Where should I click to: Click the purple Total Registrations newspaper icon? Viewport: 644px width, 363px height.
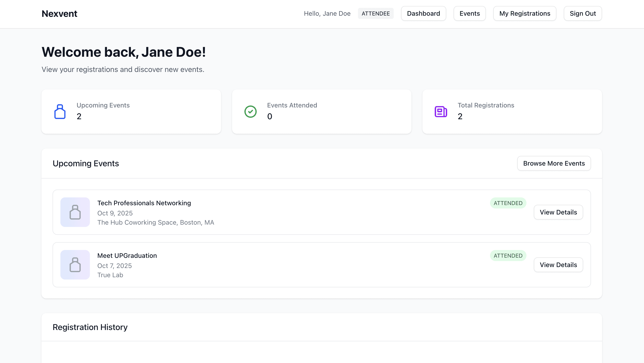click(441, 112)
